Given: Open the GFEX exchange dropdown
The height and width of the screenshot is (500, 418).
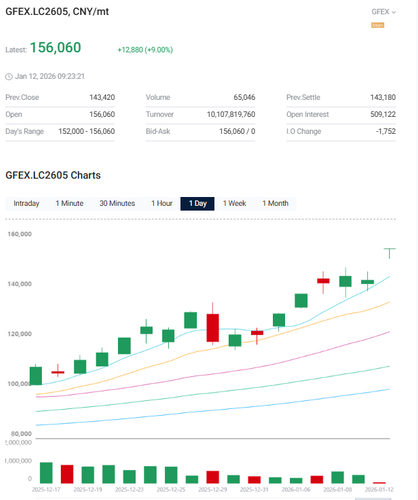Looking at the screenshot, I should point(384,12).
